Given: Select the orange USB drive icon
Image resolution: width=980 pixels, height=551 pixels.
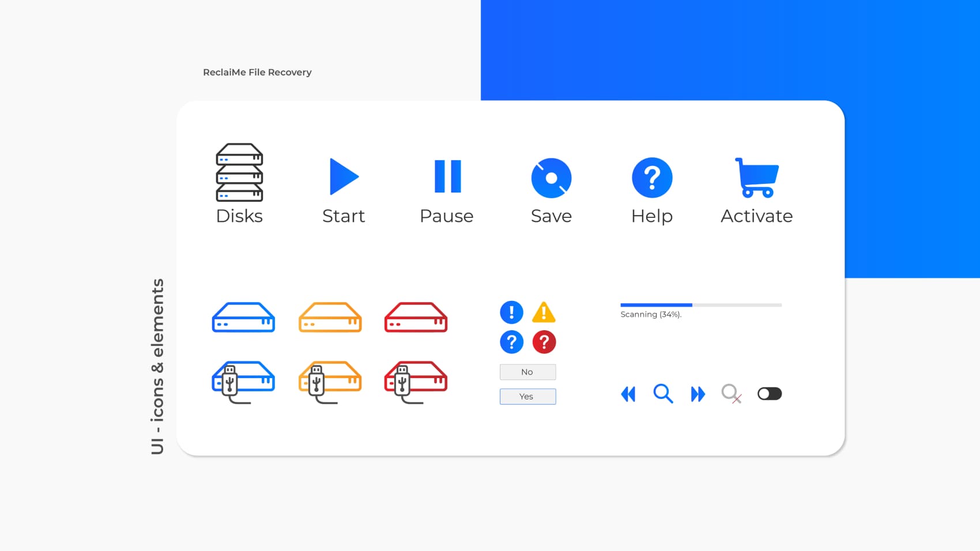Looking at the screenshot, I should [x=330, y=382].
